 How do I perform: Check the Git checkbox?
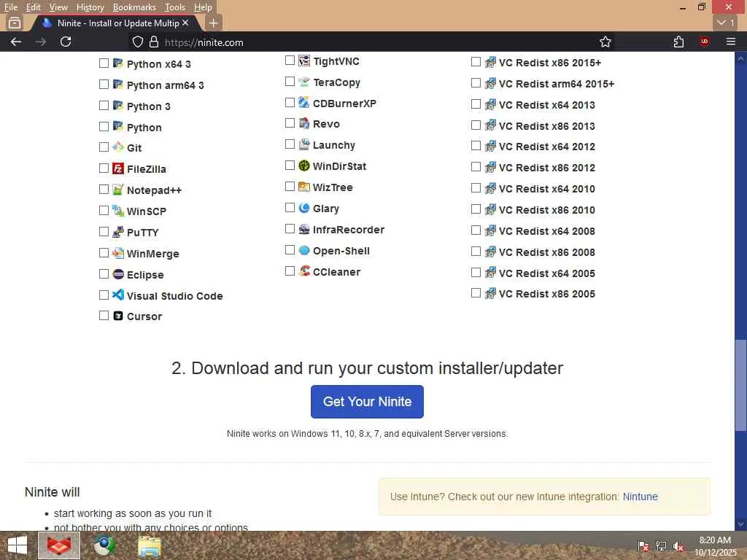point(104,147)
